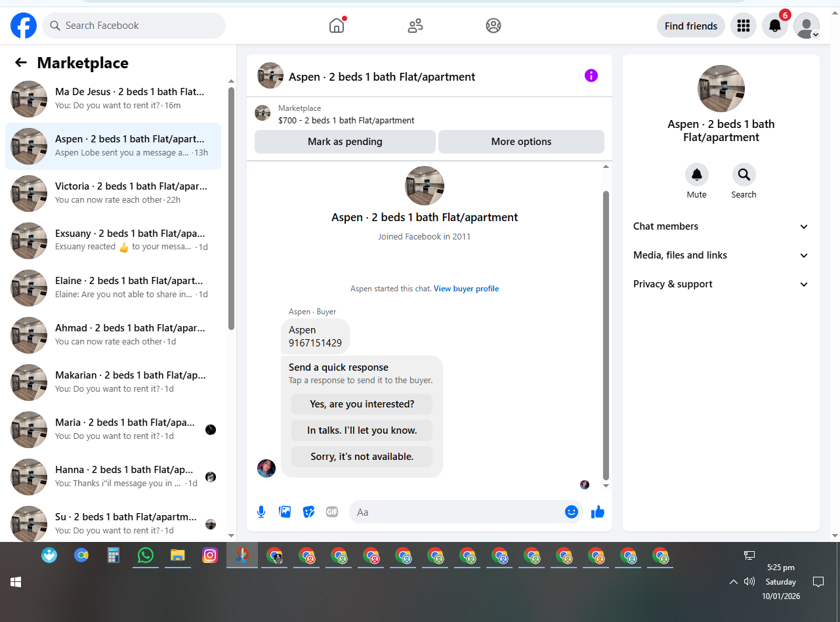Choose a GIF with the GIF icon
840x622 pixels.
(332, 512)
